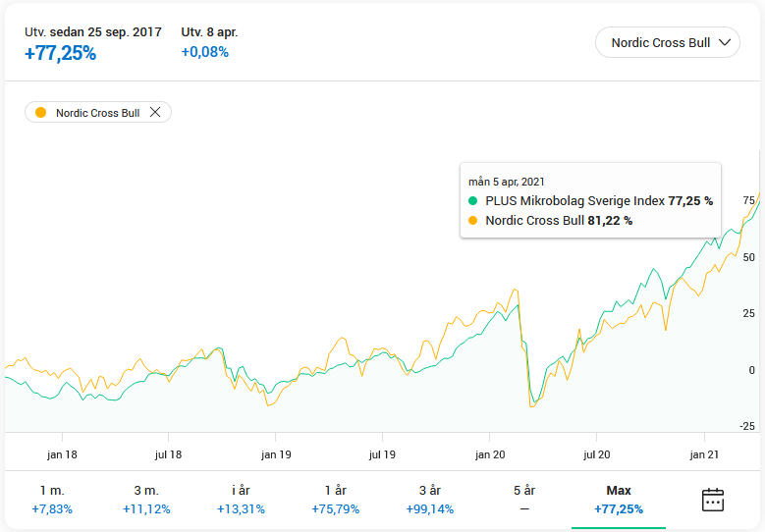Select the Max period tab
The image size is (765, 532).
click(619, 500)
